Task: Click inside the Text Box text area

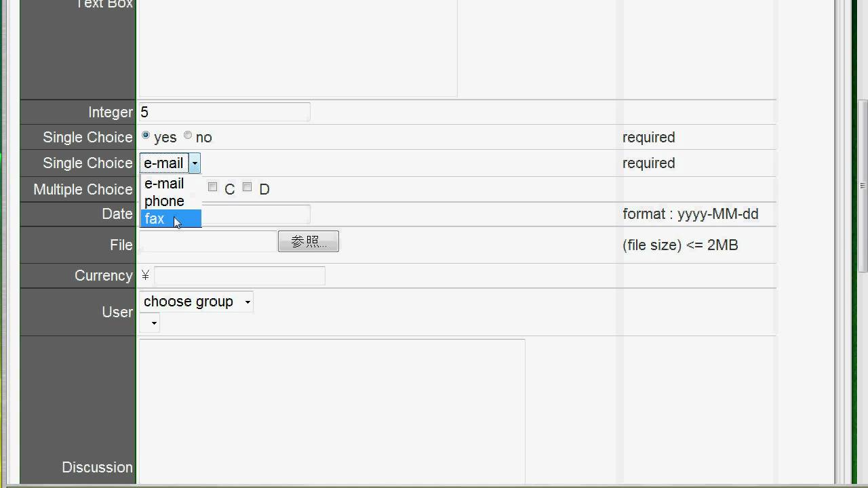Action: pyautogui.click(x=298, y=47)
